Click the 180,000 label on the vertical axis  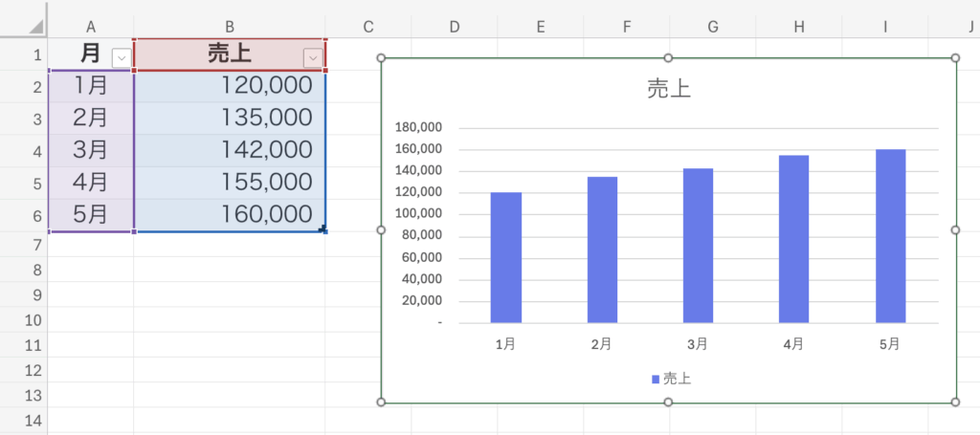[417, 127]
